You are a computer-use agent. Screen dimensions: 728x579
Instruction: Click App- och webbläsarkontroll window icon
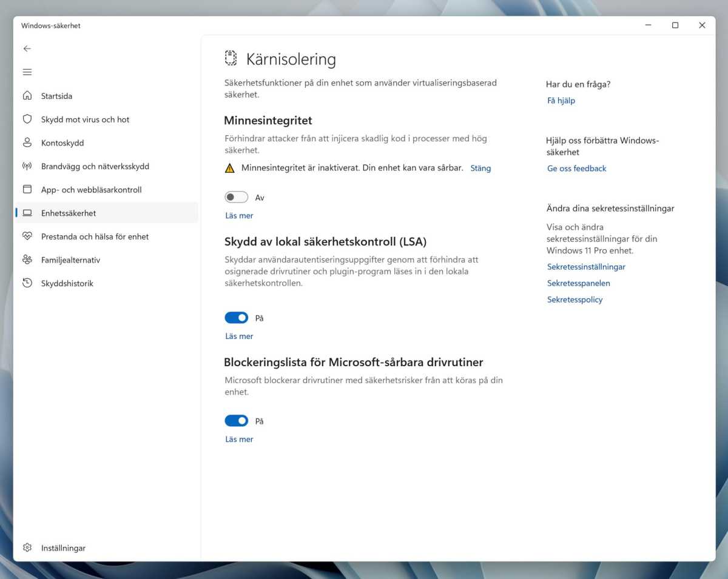(27, 190)
